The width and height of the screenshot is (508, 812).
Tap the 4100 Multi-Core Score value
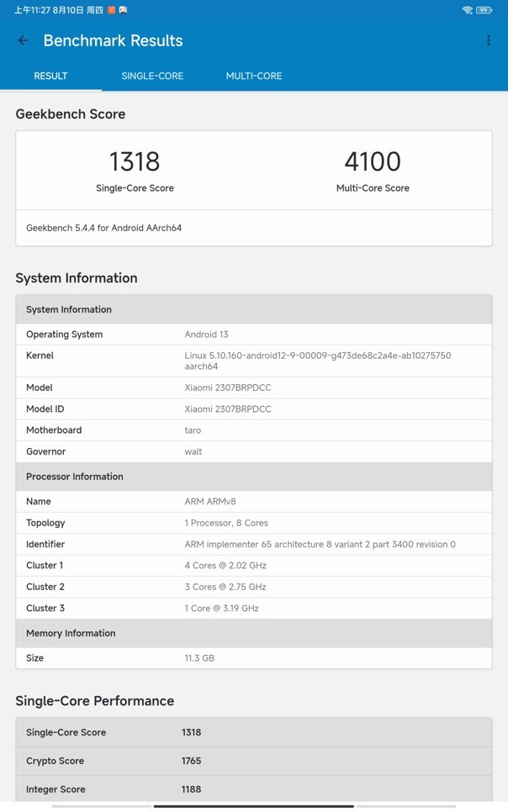[x=373, y=161]
